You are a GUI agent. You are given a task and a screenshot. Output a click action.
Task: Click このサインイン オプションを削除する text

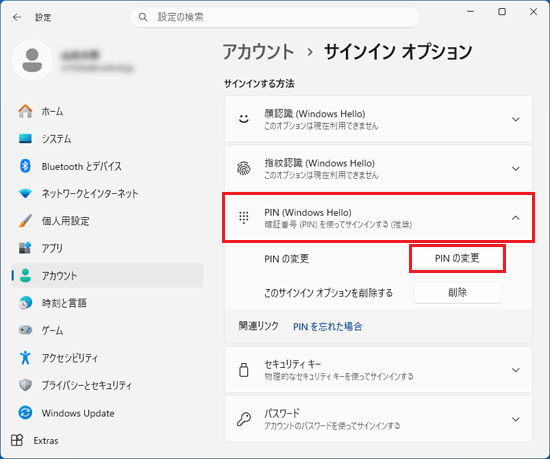coord(328,292)
